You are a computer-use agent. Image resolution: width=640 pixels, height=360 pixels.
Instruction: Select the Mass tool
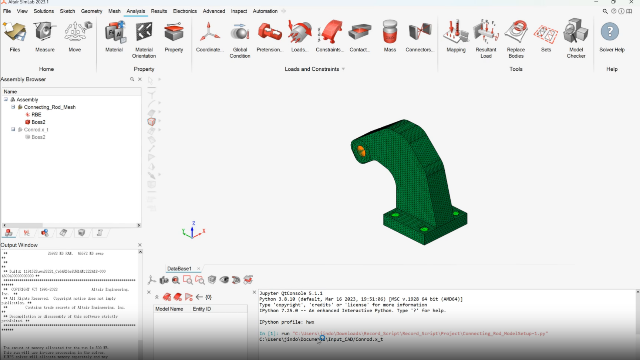tap(390, 37)
